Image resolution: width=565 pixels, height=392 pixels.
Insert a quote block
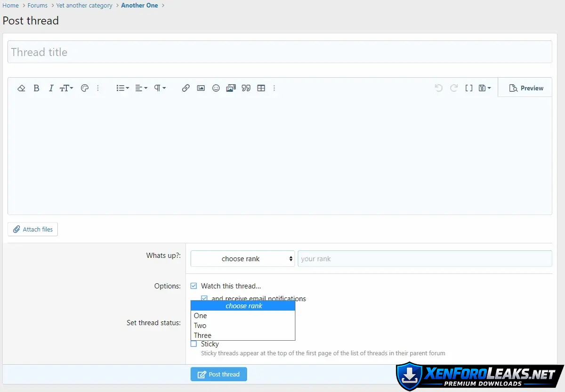point(246,88)
